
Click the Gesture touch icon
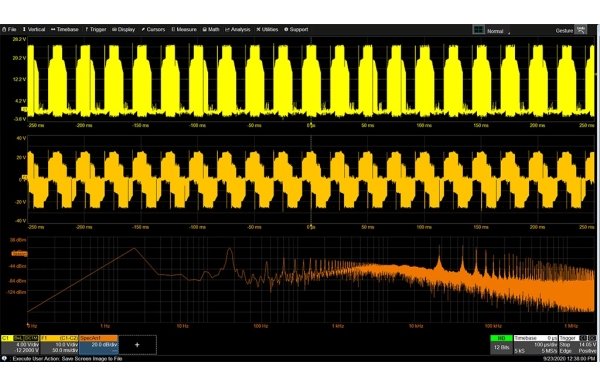(581, 30)
